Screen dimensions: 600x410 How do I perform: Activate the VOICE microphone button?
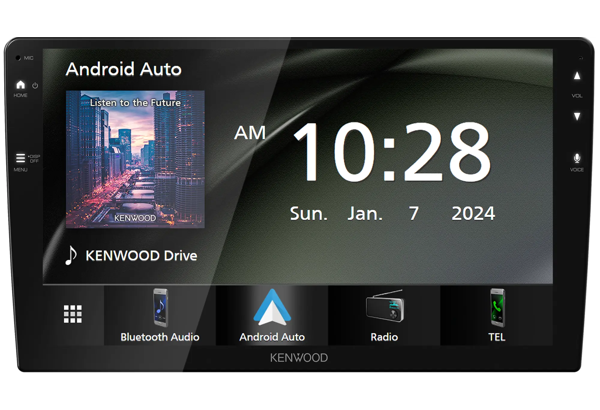577,158
